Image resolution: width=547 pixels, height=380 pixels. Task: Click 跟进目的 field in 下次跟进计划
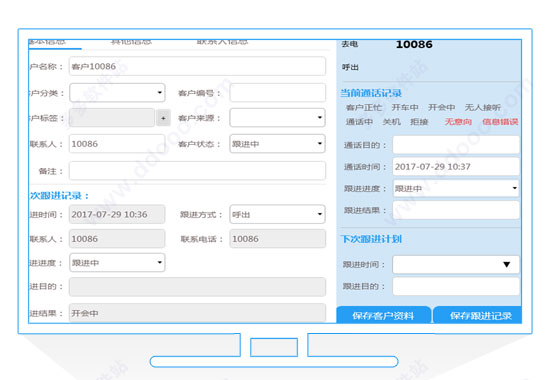click(x=456, y=286)
